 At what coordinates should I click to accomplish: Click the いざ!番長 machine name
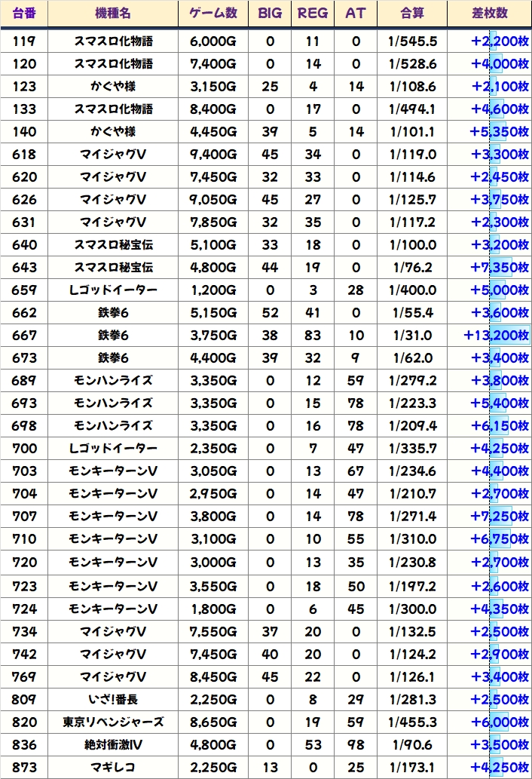click(x=113, y=699)
